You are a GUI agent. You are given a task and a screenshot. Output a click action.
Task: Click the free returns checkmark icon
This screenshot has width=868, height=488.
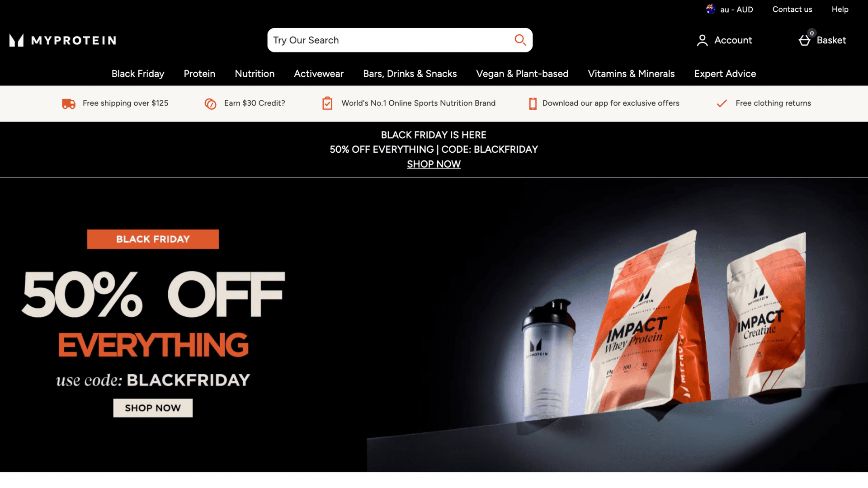(x=722, y=103)
